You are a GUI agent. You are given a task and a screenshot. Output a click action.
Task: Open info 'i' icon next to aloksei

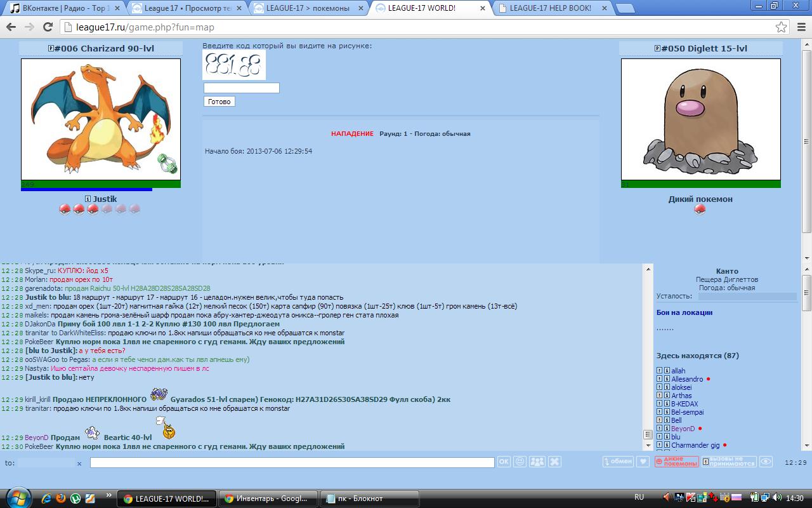click(667, 387)
